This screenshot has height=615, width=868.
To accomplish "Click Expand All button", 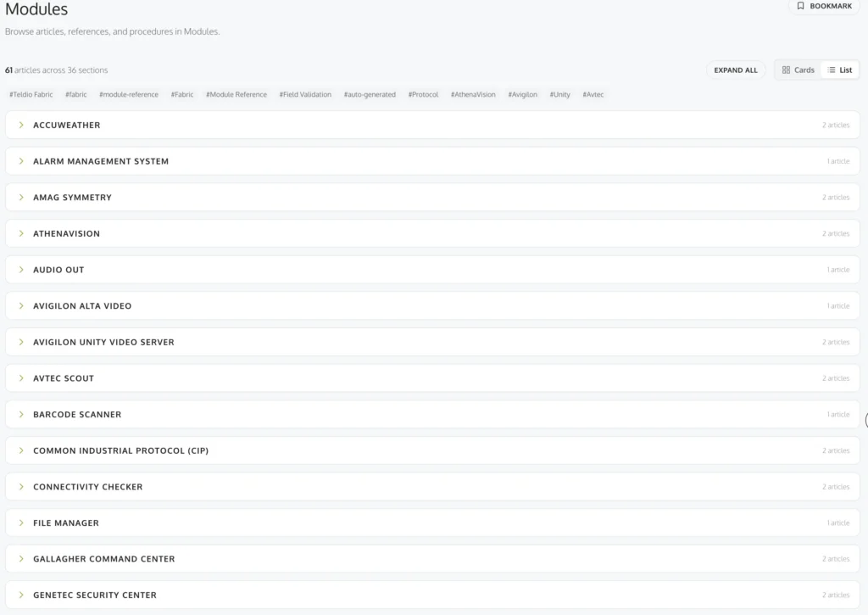I will (x=735, y=70).
